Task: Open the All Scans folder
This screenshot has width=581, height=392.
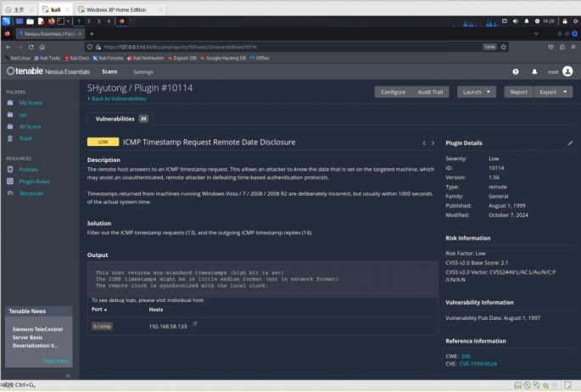Action: pos(30,126)
